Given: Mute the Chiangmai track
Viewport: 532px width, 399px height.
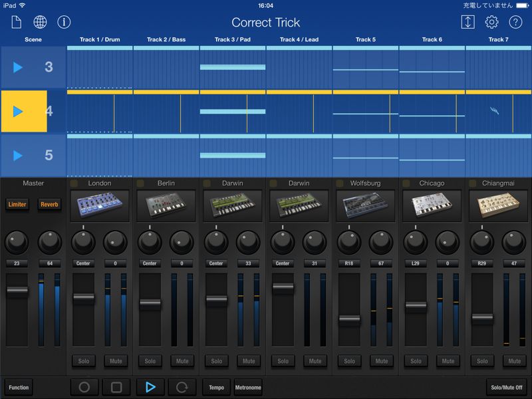Looking at the screenshot, I should click(514, 361).
